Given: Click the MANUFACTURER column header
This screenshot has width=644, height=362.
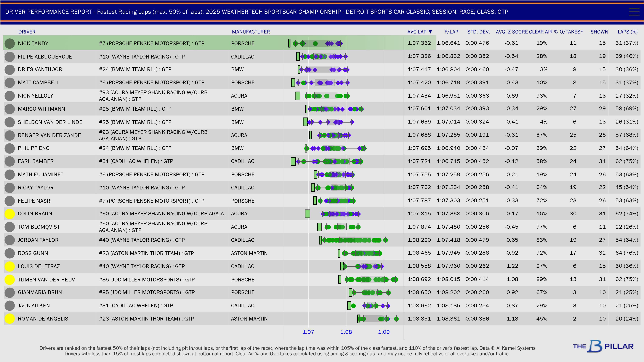Looking at the screenshot, I should 251,32.
